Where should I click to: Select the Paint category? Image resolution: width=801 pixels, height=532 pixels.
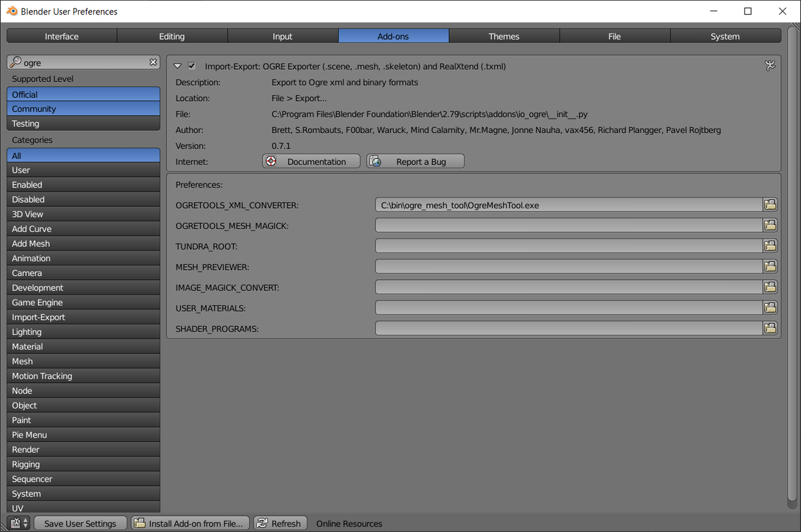point(84,420)
